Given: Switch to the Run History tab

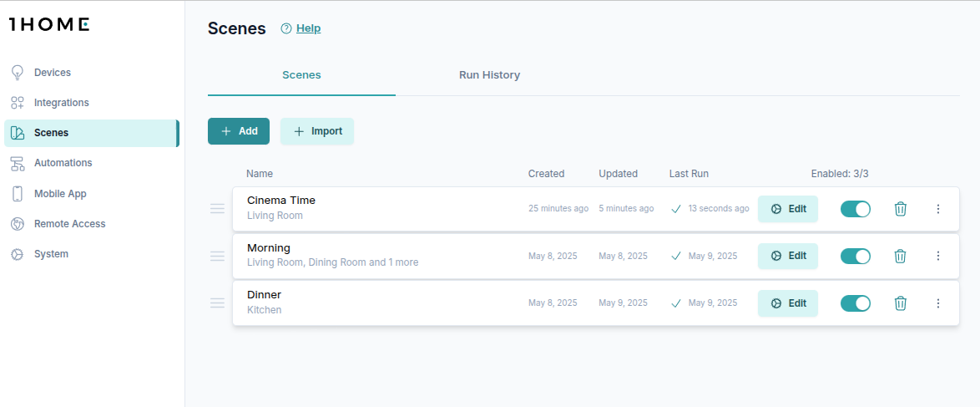Looking at the screenshot, I should pos(489,75).
